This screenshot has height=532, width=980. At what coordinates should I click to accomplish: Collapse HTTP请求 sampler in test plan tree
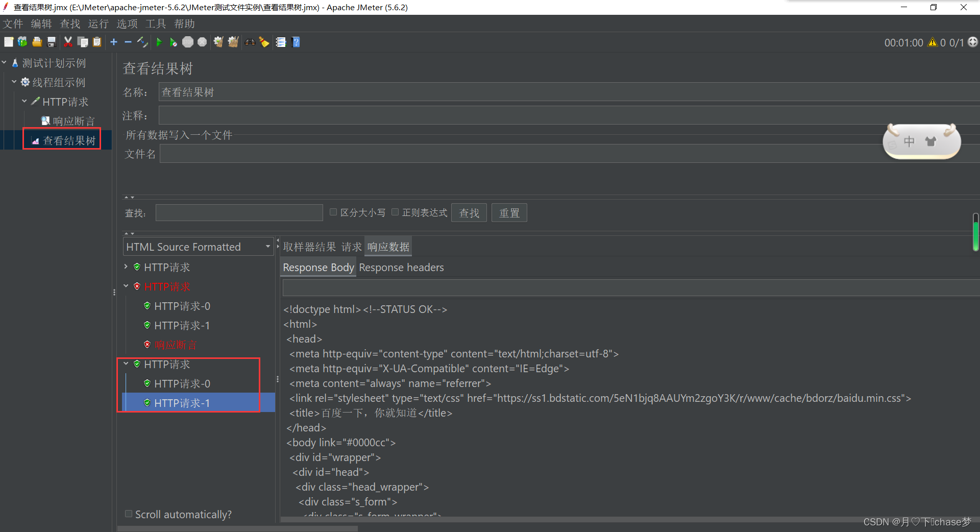(x=24, y=101)
